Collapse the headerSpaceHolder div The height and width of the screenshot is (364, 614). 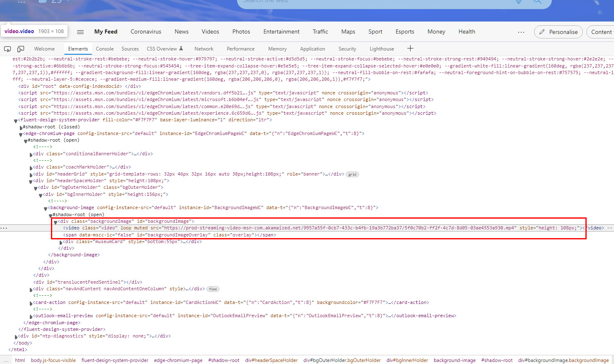(31, 181)
